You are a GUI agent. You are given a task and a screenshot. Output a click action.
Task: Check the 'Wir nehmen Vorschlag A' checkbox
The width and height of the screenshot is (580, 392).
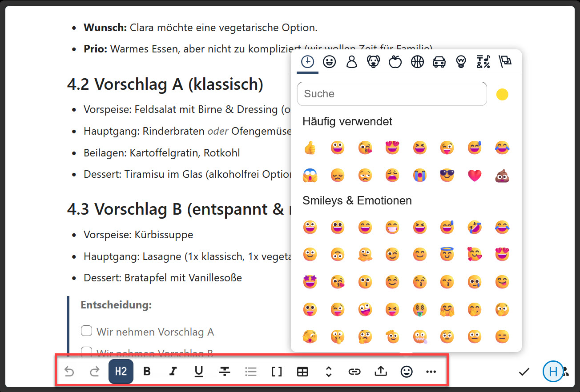(x=87, y=331)
